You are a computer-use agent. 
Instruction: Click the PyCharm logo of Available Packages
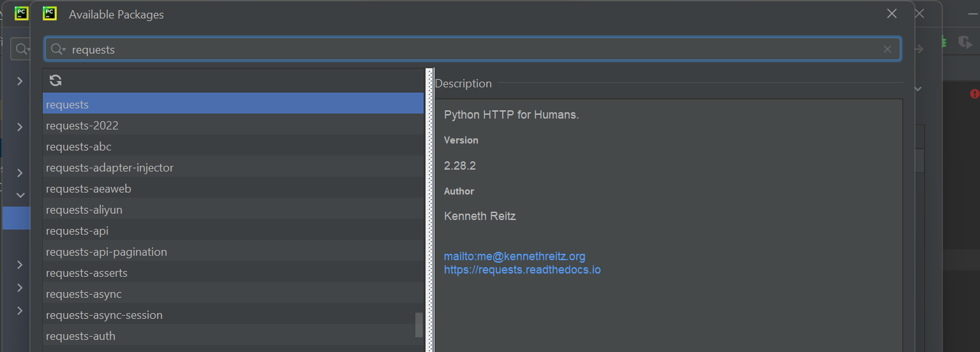pos(49,13)
